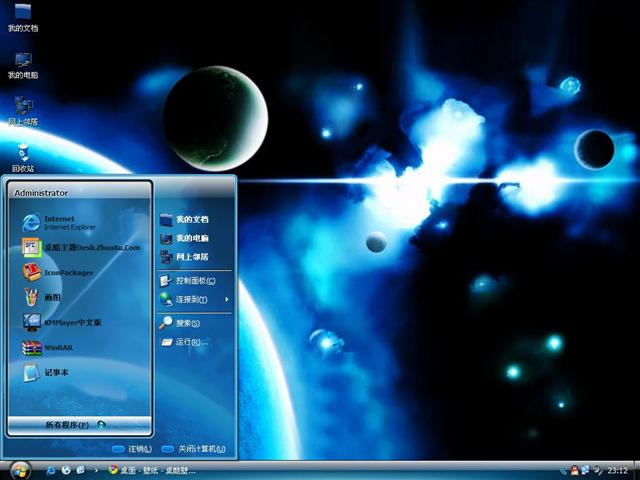This screenshot has width=640, height=480.
Task: Open 桌酷主题 Desk.ZhuoKu.Com entry
Action: tap(80, 247)
